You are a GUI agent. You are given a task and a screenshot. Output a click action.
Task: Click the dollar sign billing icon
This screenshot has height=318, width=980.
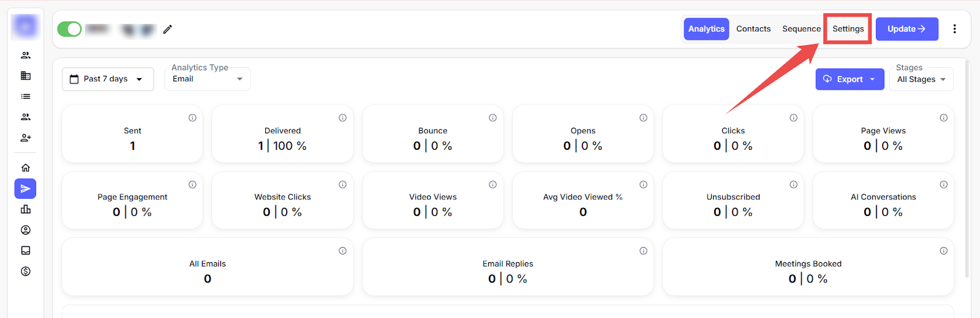26,272
